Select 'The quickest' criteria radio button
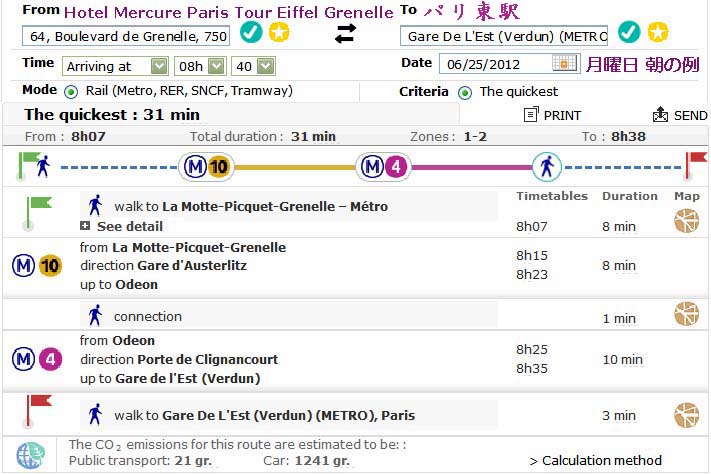The image size is (711, 474). 465,93
